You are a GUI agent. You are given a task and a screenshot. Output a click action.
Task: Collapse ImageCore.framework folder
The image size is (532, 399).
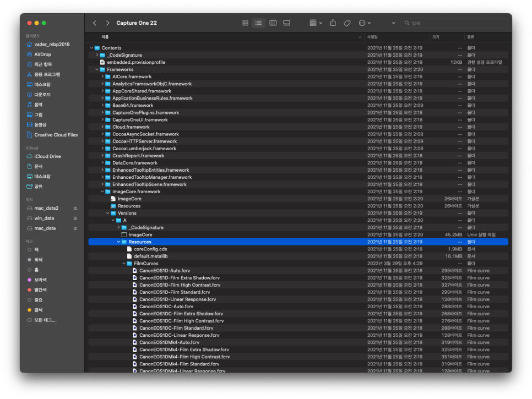point(102,192)
